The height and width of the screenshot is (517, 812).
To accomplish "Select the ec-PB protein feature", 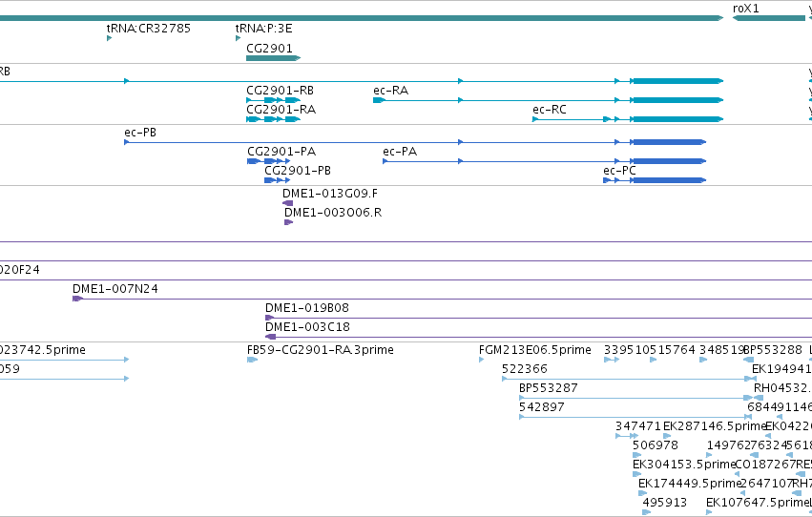I will tap(415, 142).
